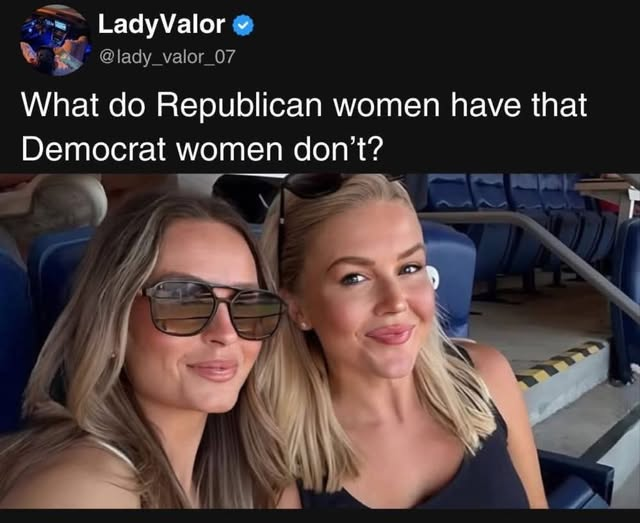640x523 pixels.
Task: Click the word "women" after Democrat
Action: (229, 149)
